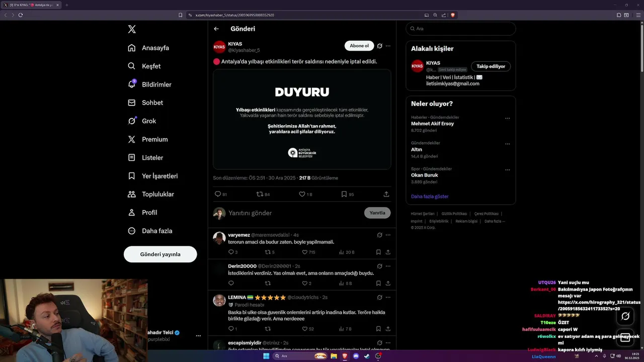Open Bildirimler notifications

[x=149, y=84]
